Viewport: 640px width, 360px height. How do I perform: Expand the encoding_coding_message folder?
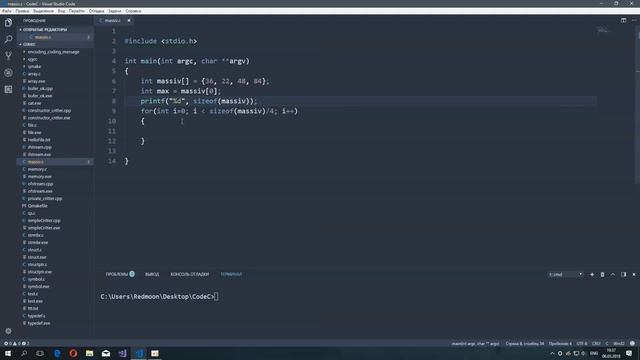click(53, 52)
